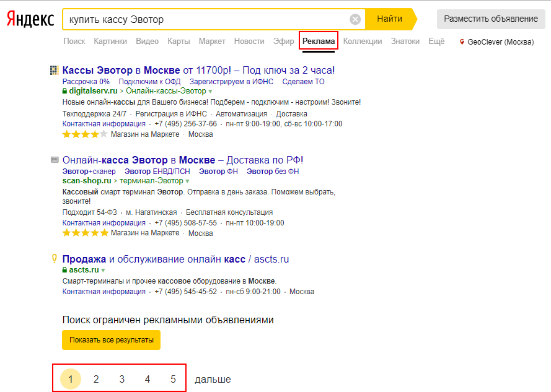Image resolution: width=551 pixels, height=392 pixels.
Task: Expand the scan-shop.ru URL dropdown arrow
Action: pyautogui.click(x=187, y=181)
